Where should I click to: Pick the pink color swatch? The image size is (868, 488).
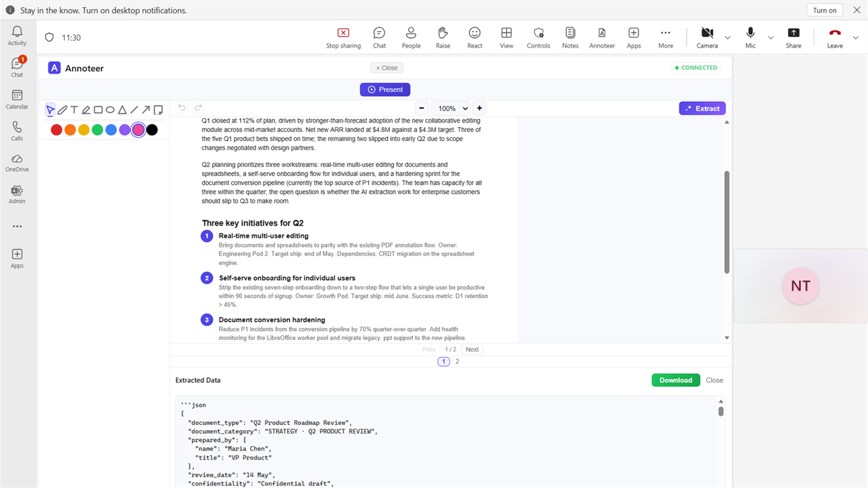click(139, 130)
